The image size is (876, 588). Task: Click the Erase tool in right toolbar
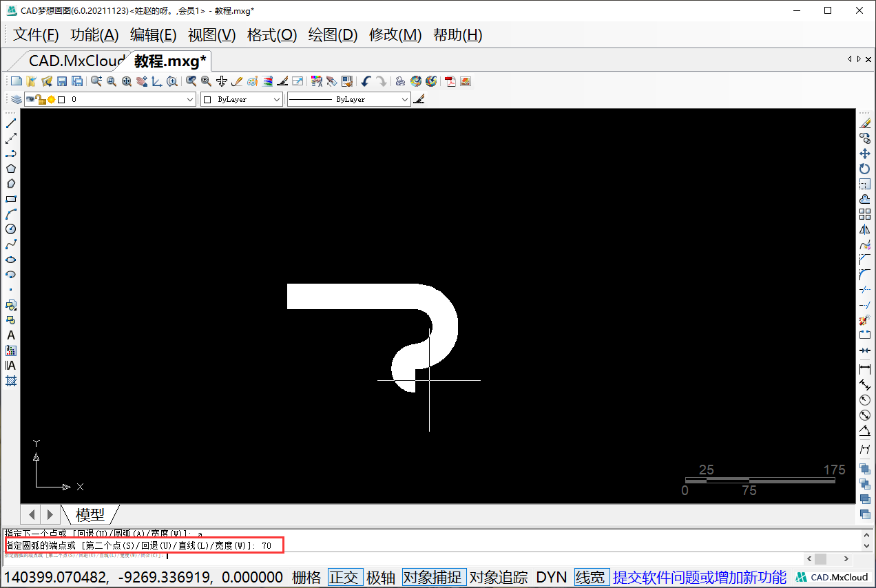[865, 123]
